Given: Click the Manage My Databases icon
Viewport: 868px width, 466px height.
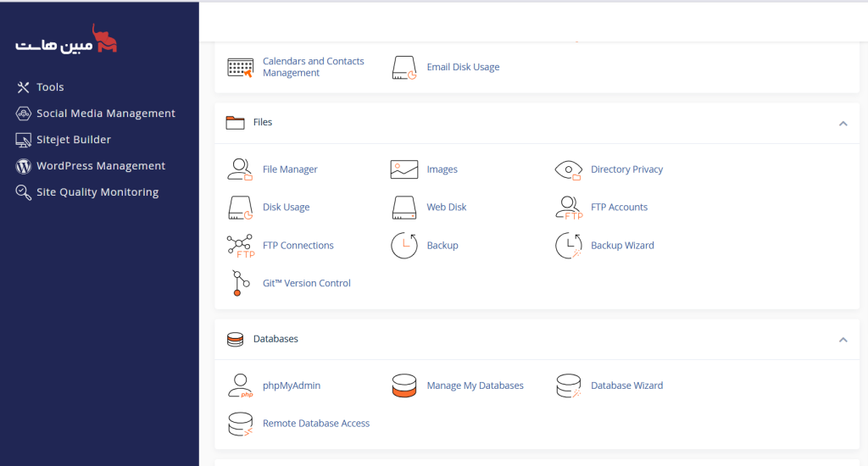Looking at the screenshot, I should click(404, 386).
